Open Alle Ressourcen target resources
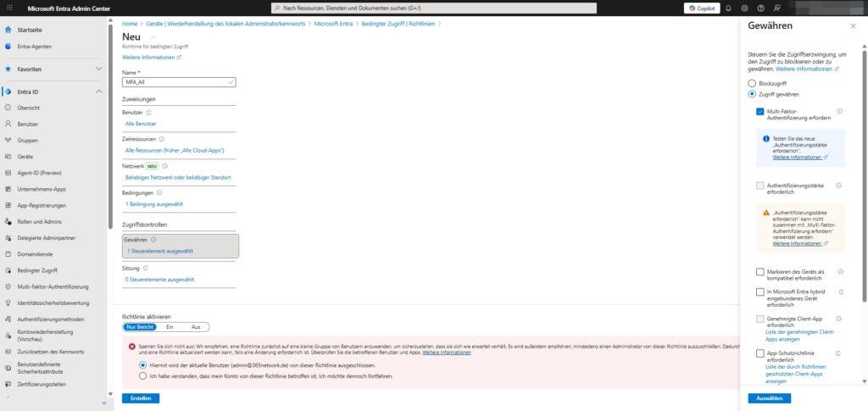868x411 pixels. (175, 151)
